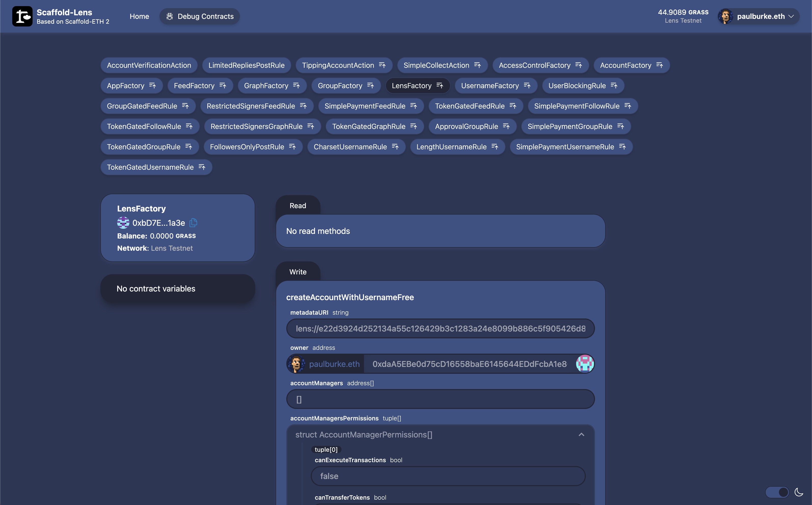Switch to the Write section tab
The width and height of the screenshot is (812, 505).
point(298,272)
